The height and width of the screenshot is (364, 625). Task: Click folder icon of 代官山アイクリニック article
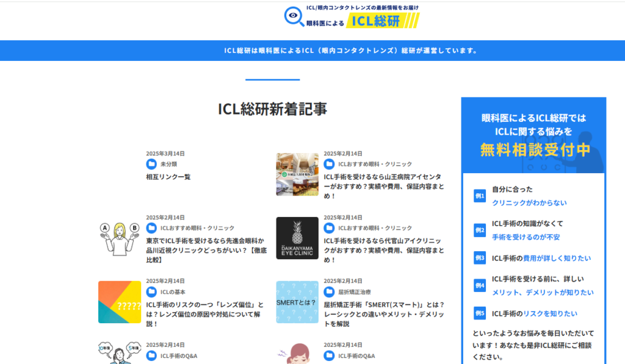point(329,228)
